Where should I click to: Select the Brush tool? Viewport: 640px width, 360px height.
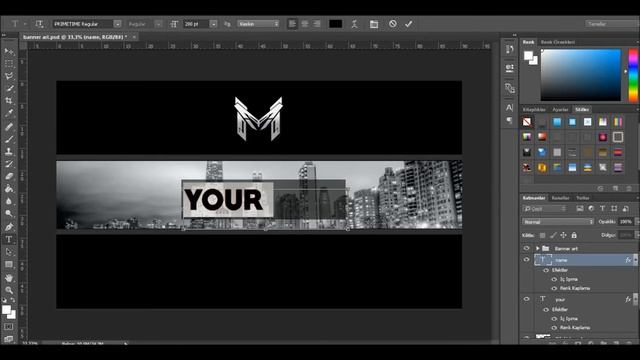point(9,139)
